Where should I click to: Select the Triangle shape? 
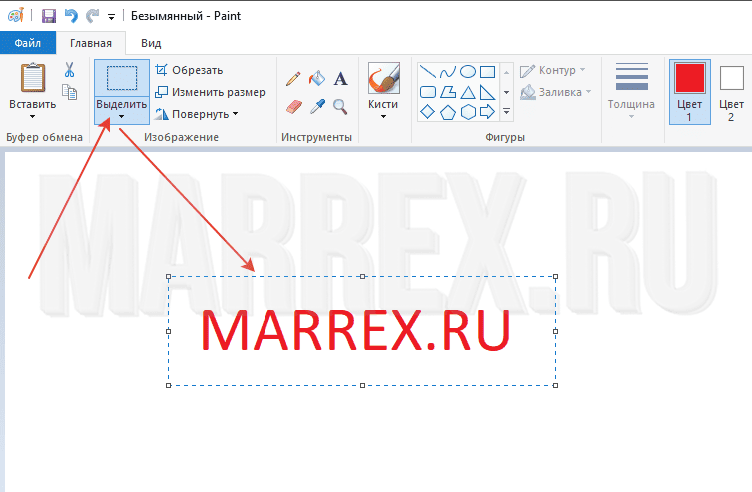pos(468,92)
